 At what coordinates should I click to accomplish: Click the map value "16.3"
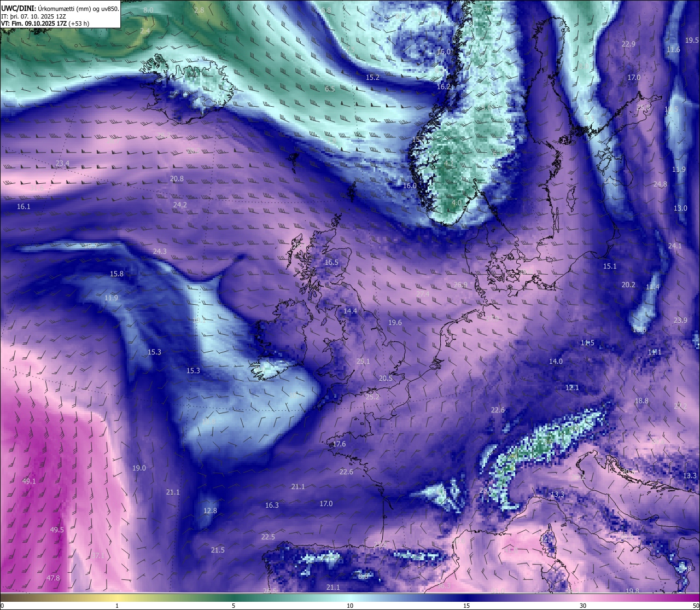point(272,506)
